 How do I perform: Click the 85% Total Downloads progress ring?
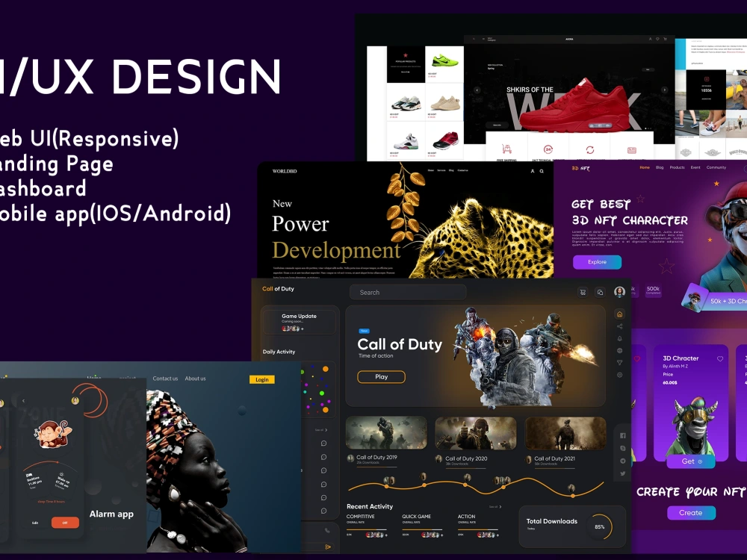(600, 526)
